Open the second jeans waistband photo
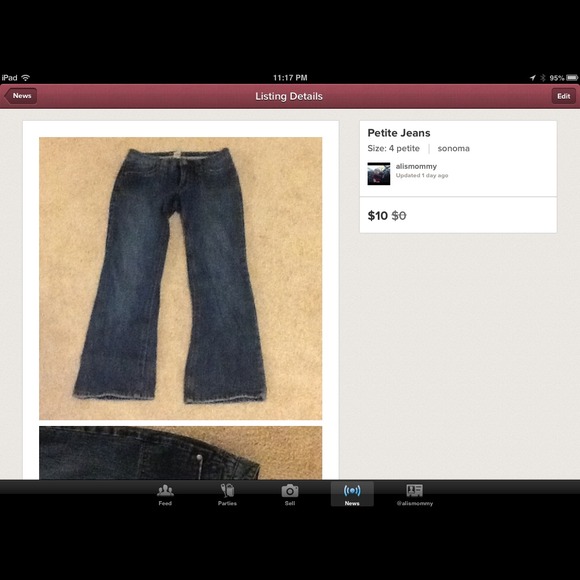This screenshot has height=580, width=580. 181,453
